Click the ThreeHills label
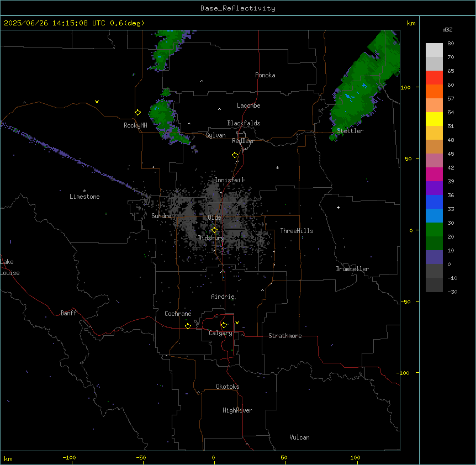476x465 pixels. (297, 231)
